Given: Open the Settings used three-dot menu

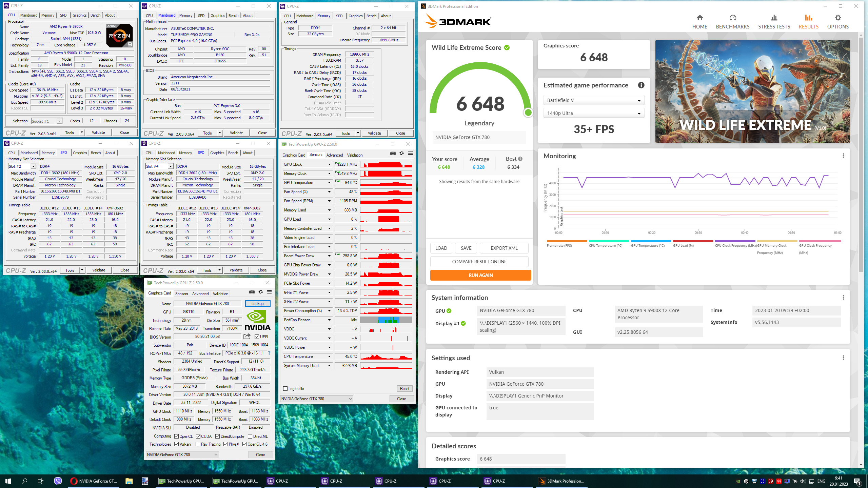Looking at the screenshot, I should click(x=843, y=358).
